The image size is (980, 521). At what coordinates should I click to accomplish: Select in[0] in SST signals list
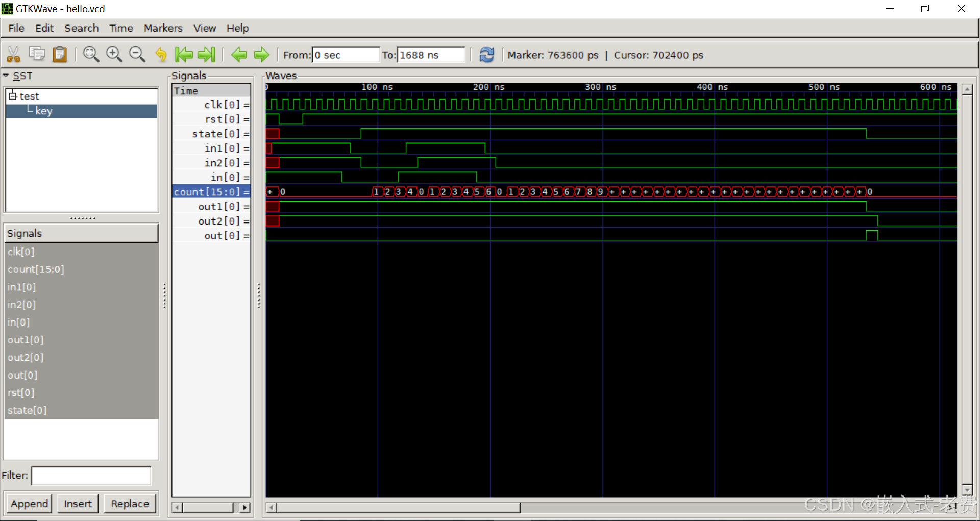[82, 322]
